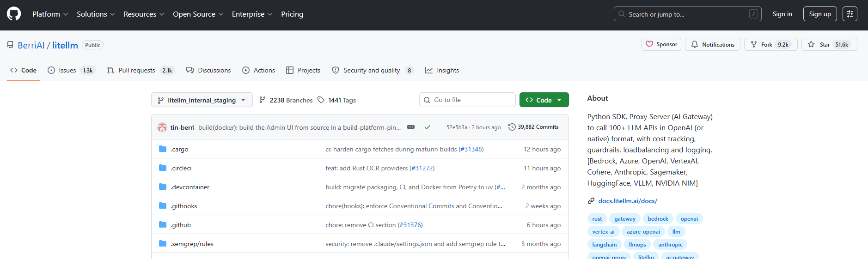Select the langchain topic tag
Image resolution: width=868 pixels, height=259 pixels.
[605, 245]
